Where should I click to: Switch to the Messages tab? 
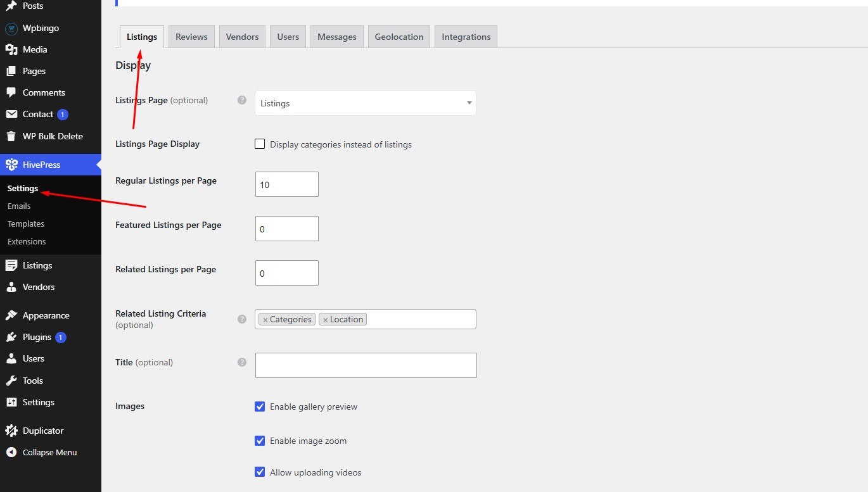337,37
